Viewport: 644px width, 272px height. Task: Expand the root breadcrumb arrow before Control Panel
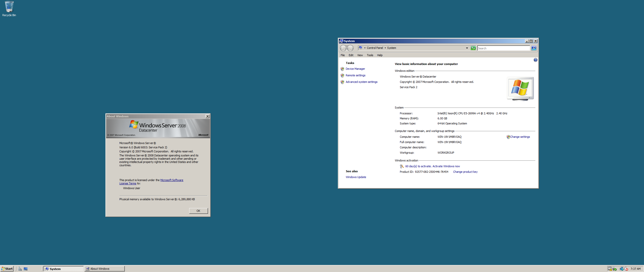365,48
